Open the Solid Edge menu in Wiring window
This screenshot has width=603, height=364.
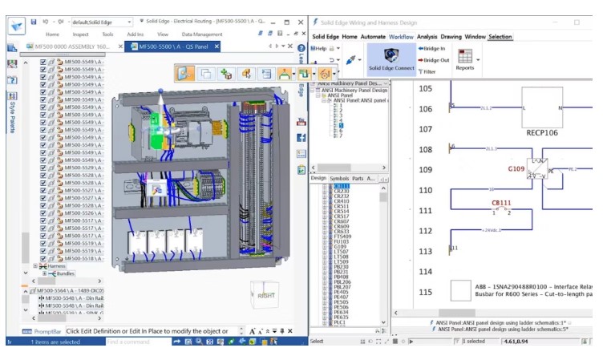[x=326, y=37]
